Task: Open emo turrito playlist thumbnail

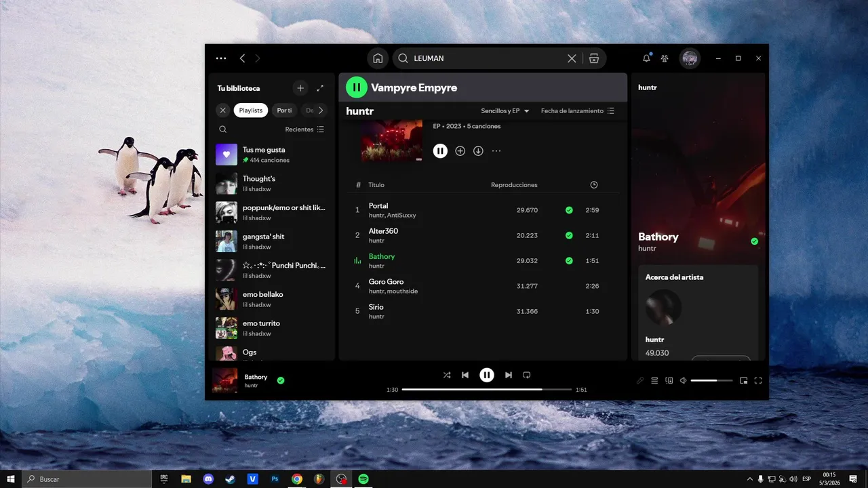Action: 226,328
